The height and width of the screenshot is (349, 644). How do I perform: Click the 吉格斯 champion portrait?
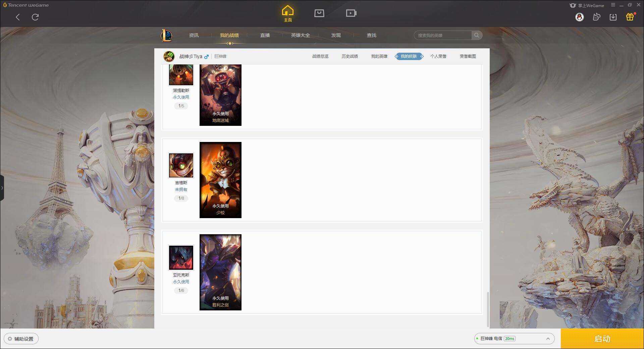pos(181,165)
